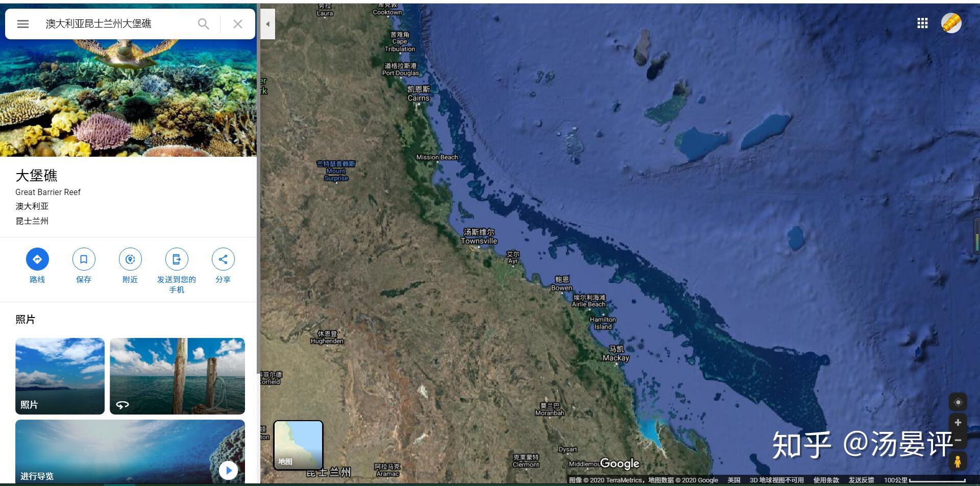Click the 英国 region link
This screenshot has width=980, height=486.
734,480
